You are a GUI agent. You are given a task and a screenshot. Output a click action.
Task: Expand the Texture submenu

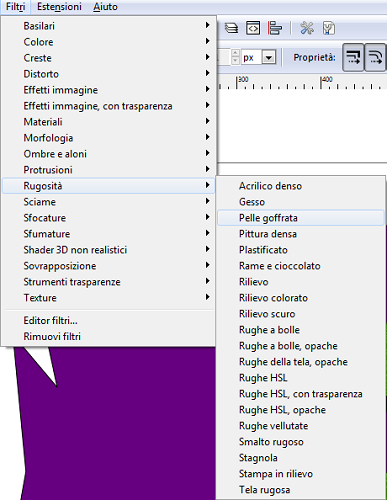109,298
